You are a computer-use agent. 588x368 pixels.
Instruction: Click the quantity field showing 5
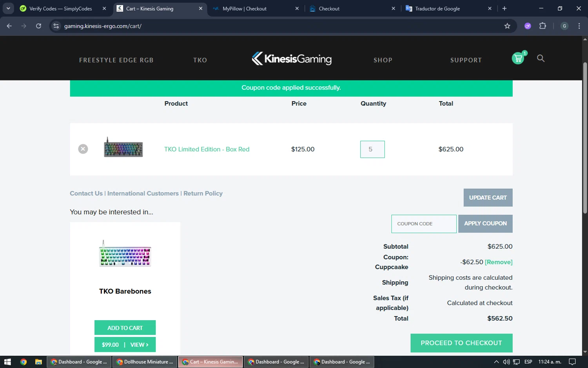[x=372, y=149]
